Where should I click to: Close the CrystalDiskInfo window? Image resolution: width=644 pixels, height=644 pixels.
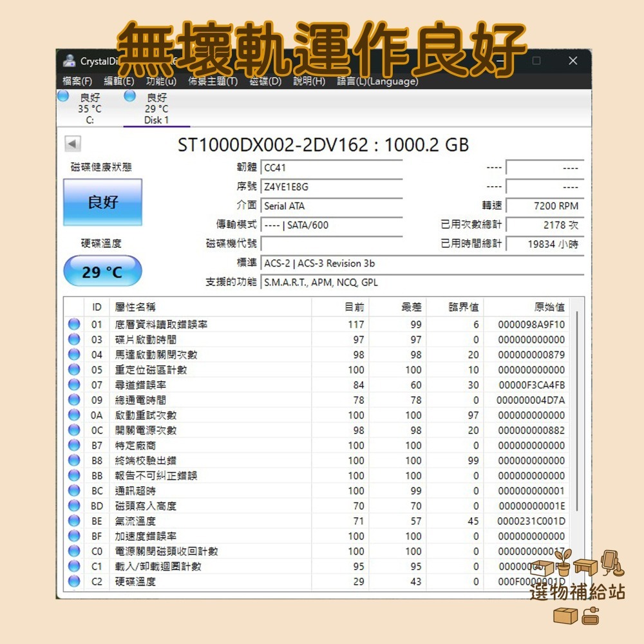[573, 61]
